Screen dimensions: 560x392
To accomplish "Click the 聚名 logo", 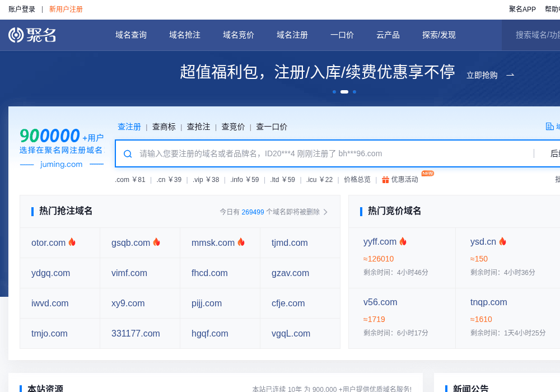I will coord(32,35).
